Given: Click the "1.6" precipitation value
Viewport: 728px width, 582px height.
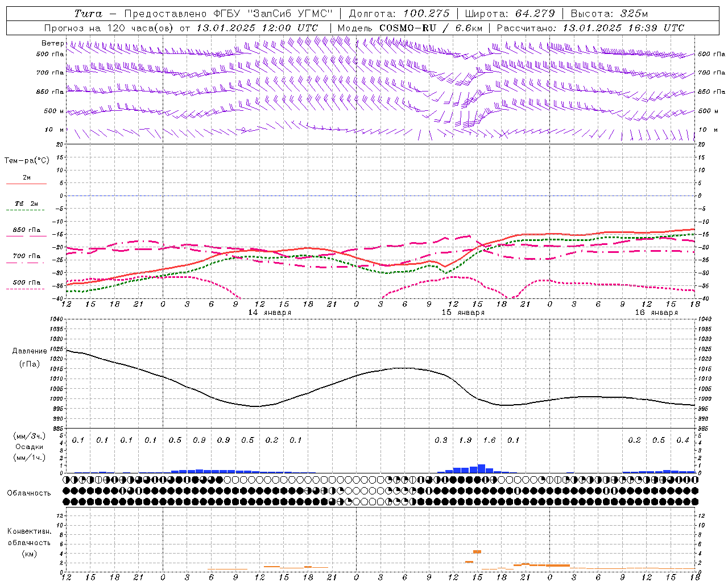Looking at the screenshot, I should (x=489, y=440).
